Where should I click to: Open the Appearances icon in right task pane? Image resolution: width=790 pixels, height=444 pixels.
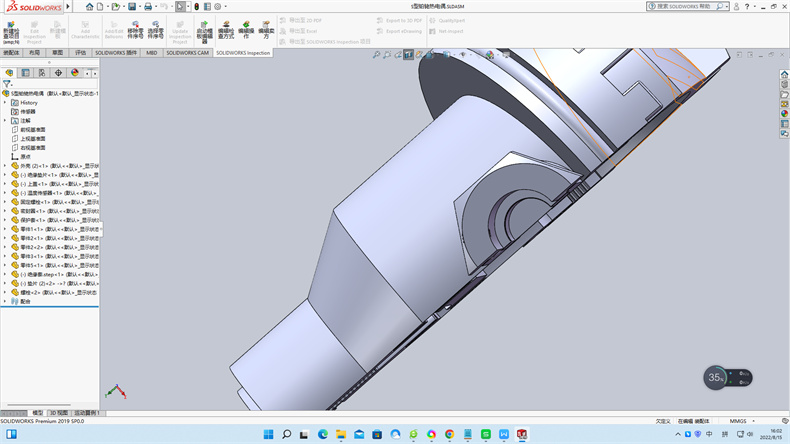click(785, 113)
